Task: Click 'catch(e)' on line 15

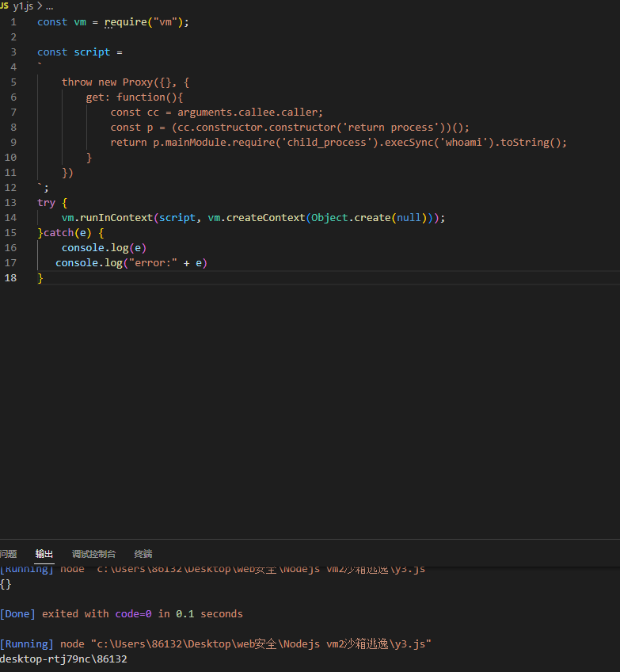Action: [67, 233]
